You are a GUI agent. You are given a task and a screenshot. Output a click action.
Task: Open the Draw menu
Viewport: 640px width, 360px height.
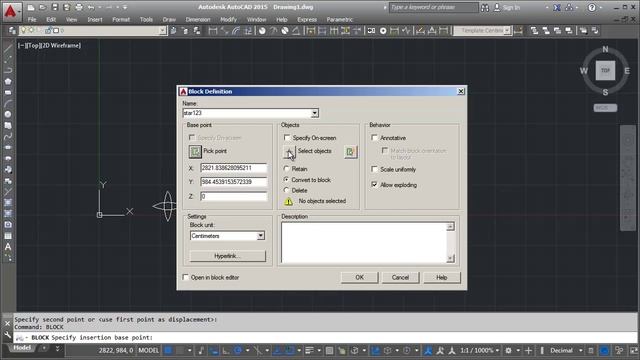[169, 19]
